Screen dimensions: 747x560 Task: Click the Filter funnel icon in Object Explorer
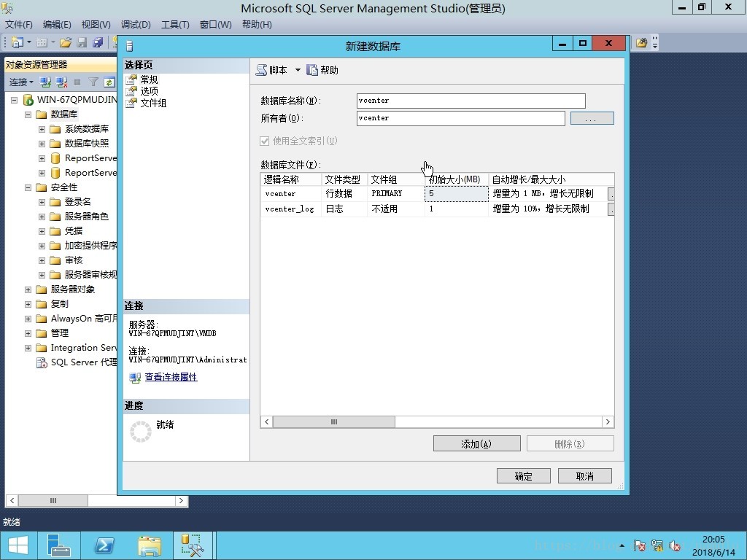(x=93, y=82)
